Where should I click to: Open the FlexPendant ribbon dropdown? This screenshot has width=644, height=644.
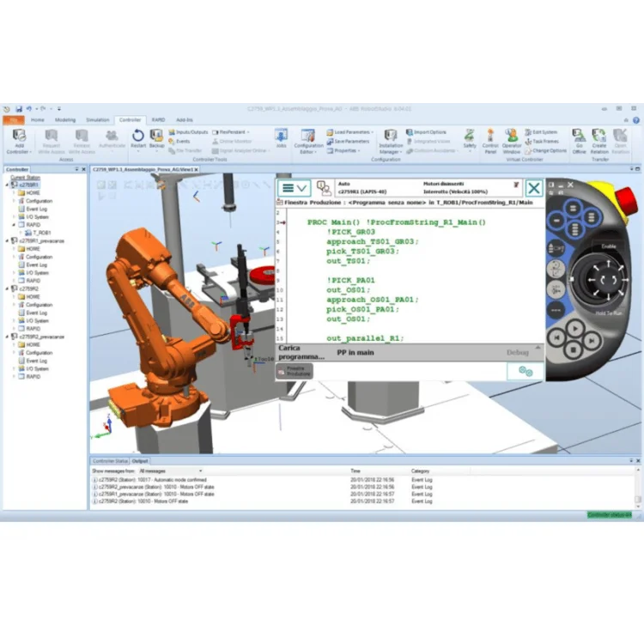(x=231, y=132)
